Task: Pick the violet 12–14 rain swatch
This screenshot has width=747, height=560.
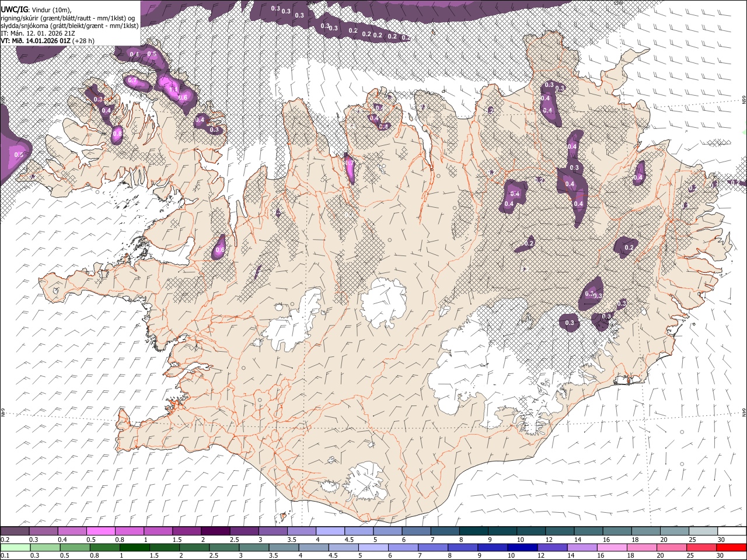Action: click(x=551, y=547)
